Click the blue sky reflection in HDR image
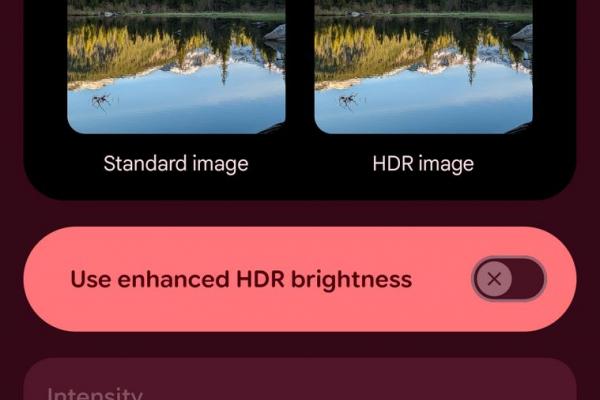Image resolution: width=600 pixels, height=400 pixels. 440,103
